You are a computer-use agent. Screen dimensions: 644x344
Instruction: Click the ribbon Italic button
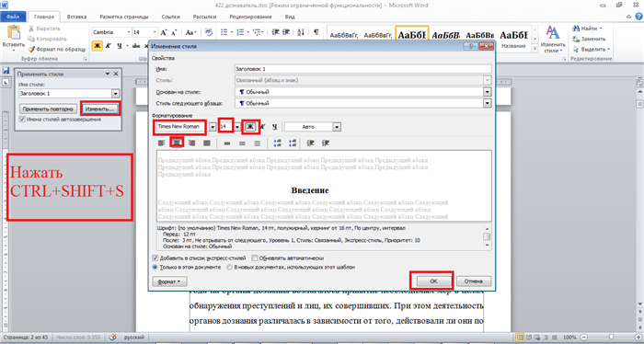[108, 46]
